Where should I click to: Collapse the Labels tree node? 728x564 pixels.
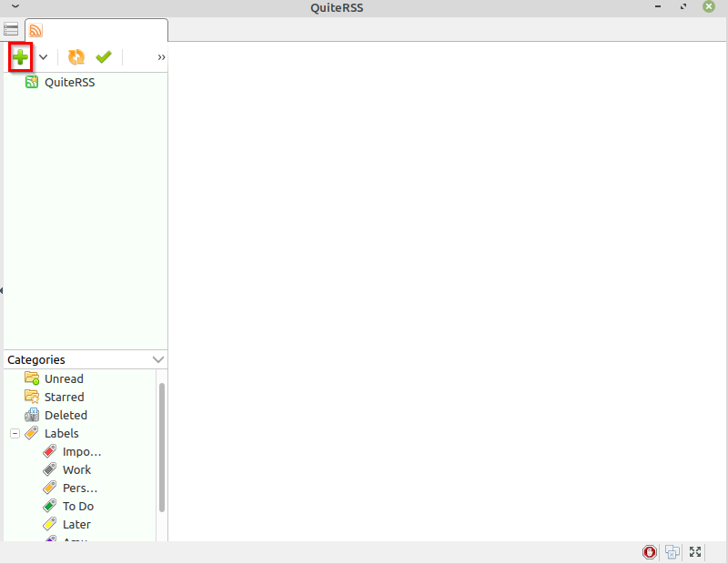pos(15,434)
